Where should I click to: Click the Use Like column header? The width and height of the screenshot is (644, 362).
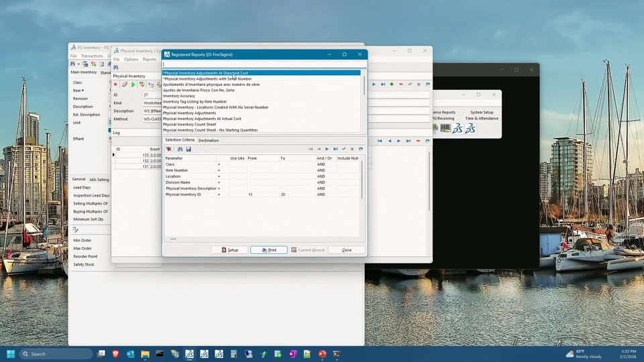point(237,158)
